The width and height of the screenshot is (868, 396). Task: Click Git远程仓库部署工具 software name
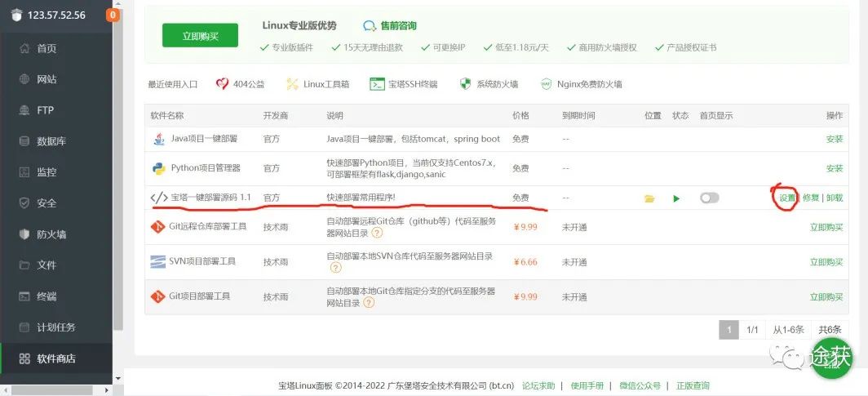pyautogui.click(x=207, y=226)
